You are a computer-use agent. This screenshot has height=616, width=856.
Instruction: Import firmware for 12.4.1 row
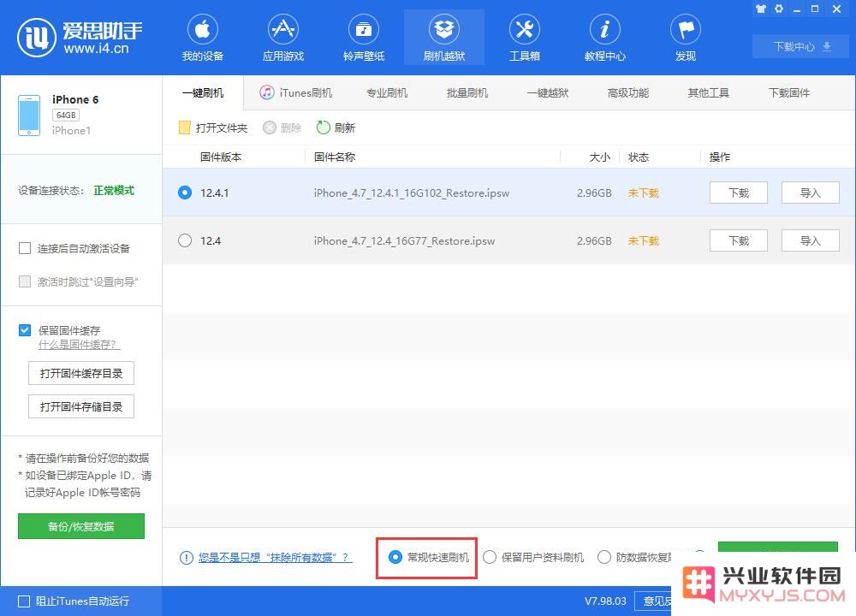(x=810, y=192)
